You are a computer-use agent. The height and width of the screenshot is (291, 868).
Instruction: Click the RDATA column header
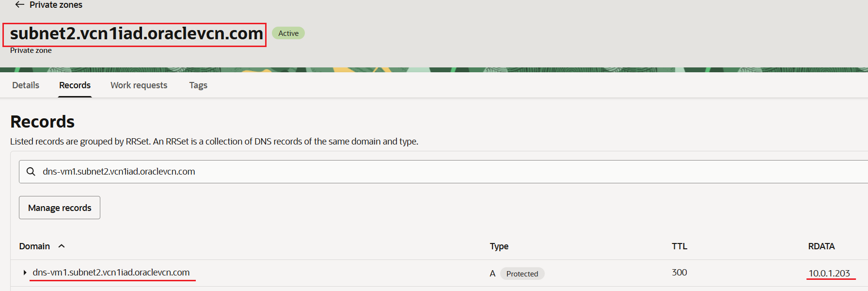tap(821, 246)
